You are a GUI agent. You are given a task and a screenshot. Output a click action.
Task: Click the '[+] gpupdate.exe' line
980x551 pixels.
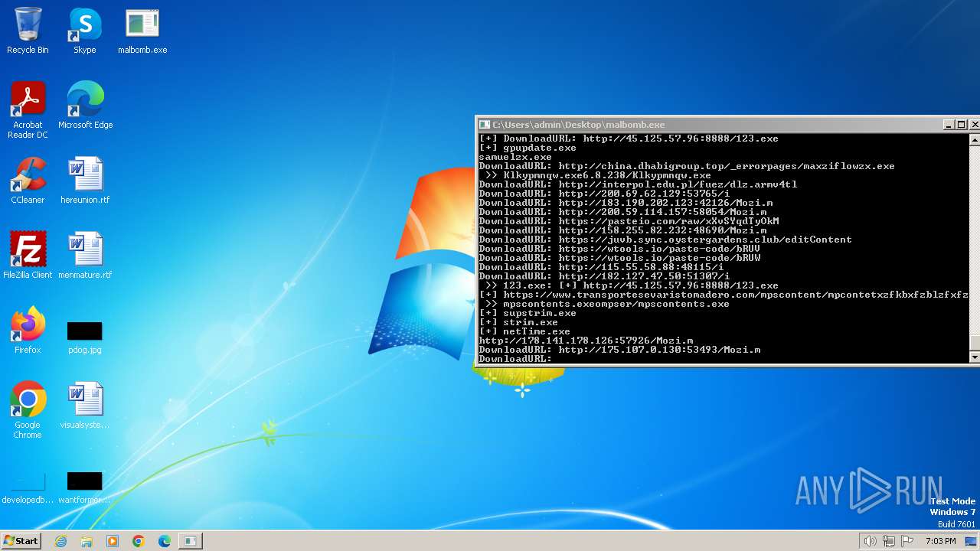(528, 148)
